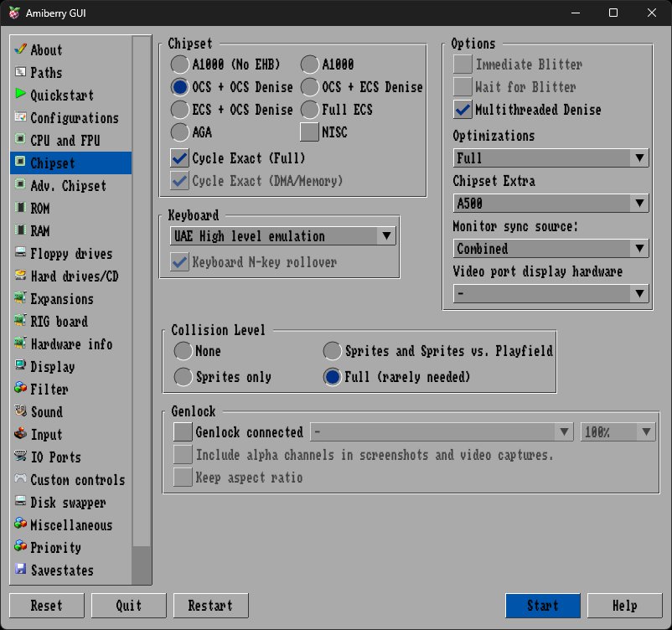Switch to the Sound category
This screenshot has width=672, height=630.
70,411
